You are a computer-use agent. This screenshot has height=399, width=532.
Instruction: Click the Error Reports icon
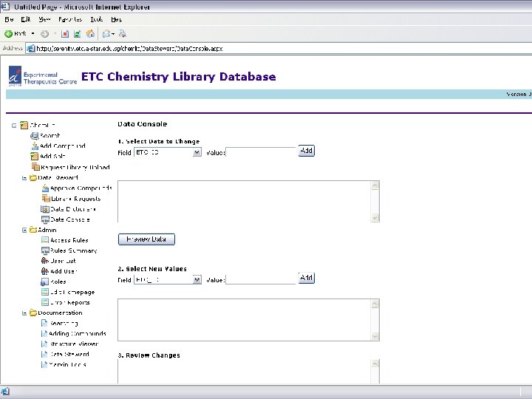click(45, 302)
